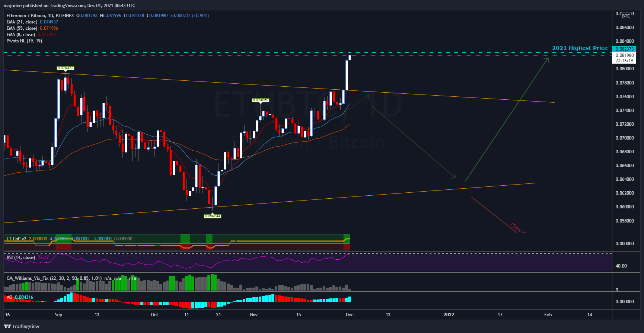Screen dimensions: 644x333
Task: Click the change value +0.000732 (+0.90%)
Action: (189, 16)
